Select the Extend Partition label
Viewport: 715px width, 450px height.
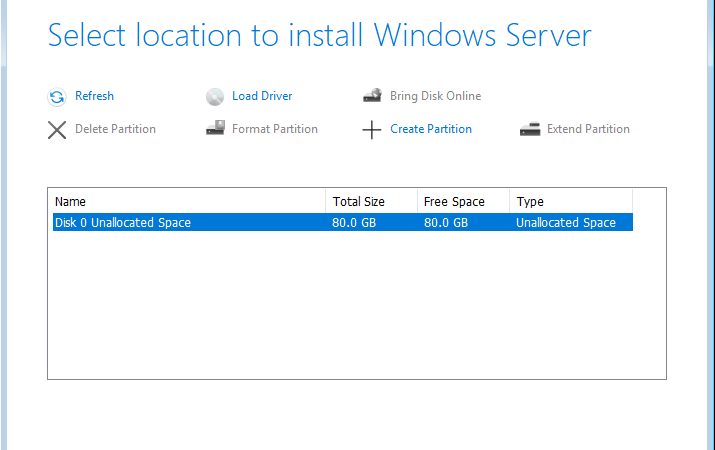click(588, 129)
